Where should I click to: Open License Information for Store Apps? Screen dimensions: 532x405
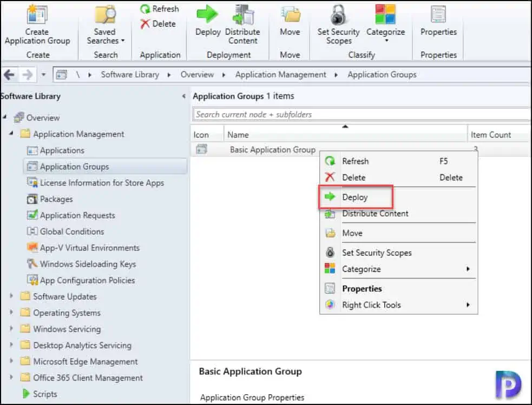pyautogui.click(x=102, y=182)
